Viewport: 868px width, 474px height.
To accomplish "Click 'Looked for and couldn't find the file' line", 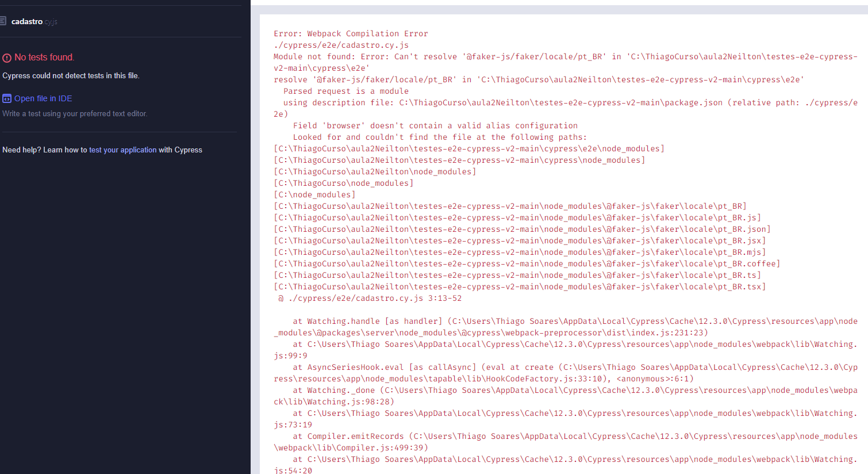I will coord(440,137).
